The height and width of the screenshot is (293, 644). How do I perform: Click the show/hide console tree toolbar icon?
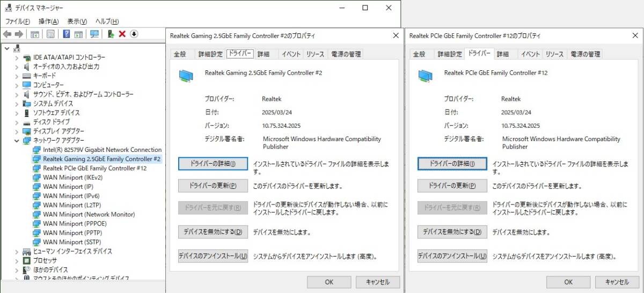pyautogui.click(x=34, y=34)
